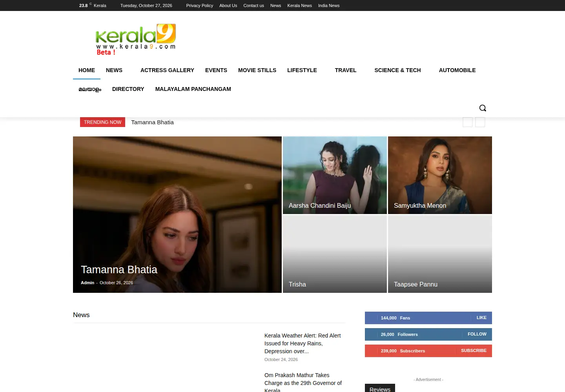Select the Reviews tab

380,388
